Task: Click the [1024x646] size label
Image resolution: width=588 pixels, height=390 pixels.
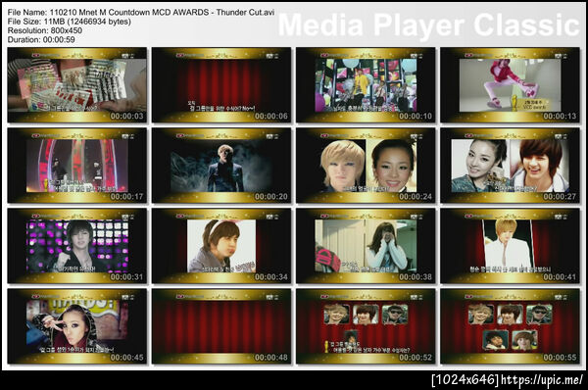Action: (465, 380)
